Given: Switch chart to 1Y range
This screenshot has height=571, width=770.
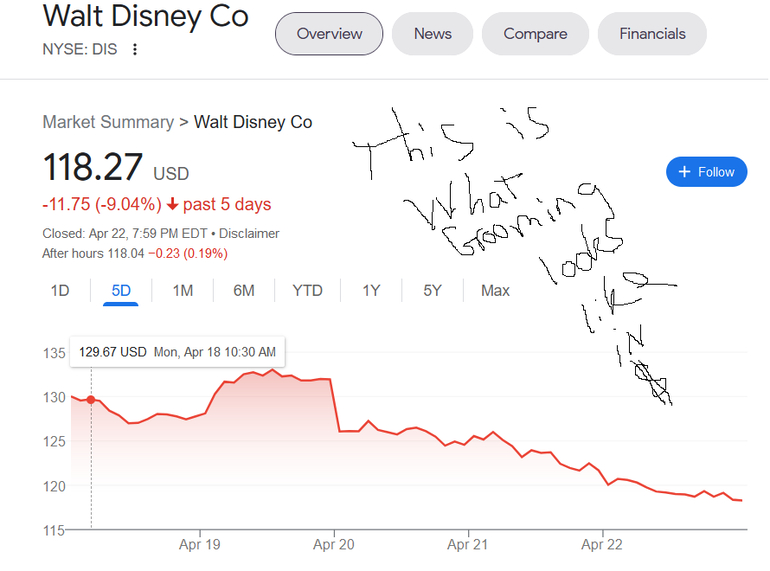Looking at the screenshot, I should pos(371,291).
